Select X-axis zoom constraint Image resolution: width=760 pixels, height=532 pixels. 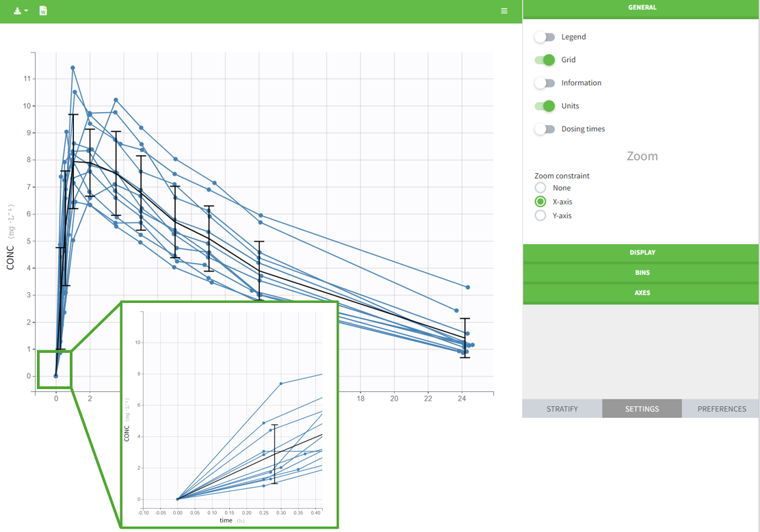pos(540,202)
